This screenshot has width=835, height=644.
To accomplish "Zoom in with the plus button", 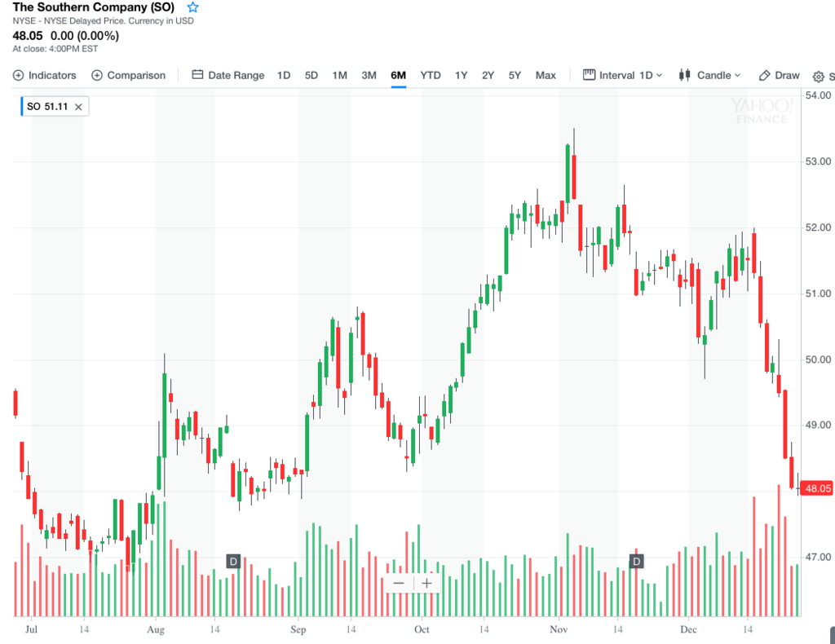I will 426,584.
